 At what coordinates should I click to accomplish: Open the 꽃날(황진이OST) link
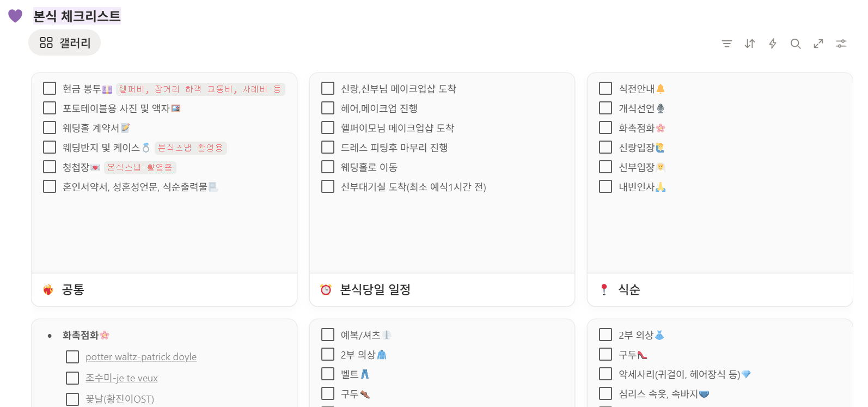click(x=119, y=398)
